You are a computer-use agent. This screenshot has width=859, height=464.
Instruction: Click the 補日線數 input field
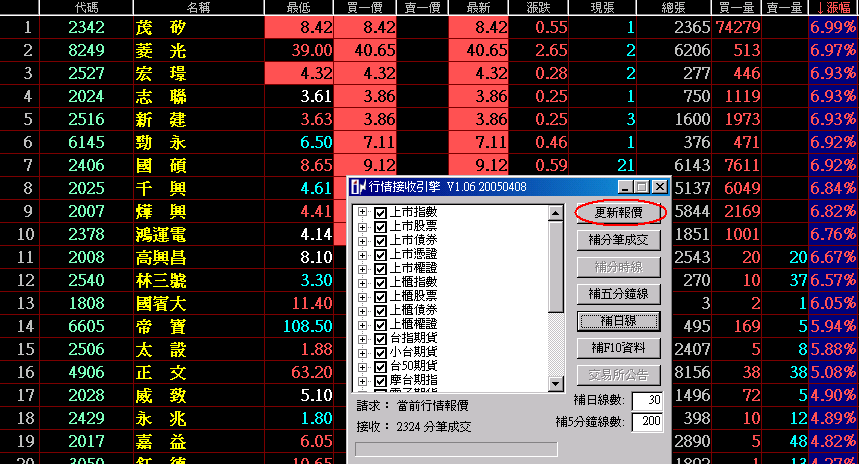pyautogui.click(x=647, y=400)
